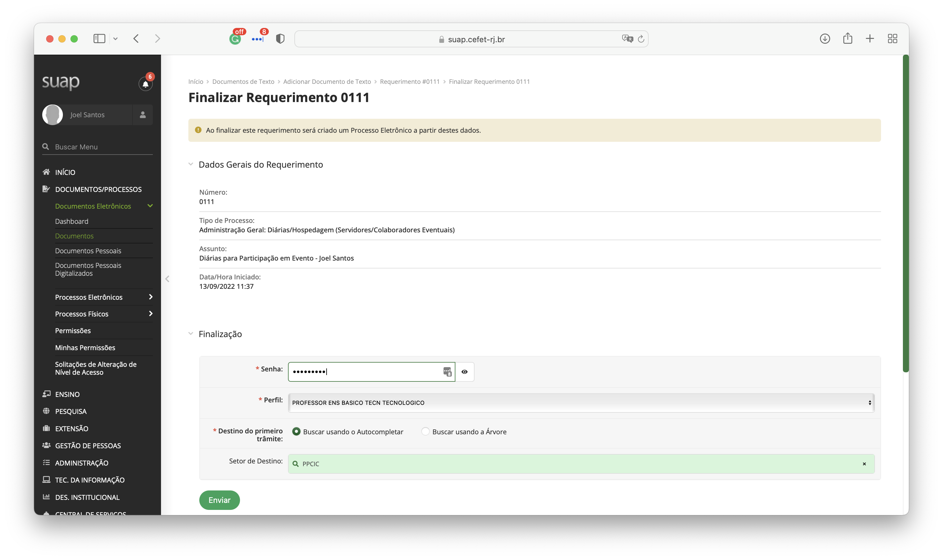Show Safari downloads
Image resolution: width=943 pixels, height=560 pixels.
coord(825,39)
